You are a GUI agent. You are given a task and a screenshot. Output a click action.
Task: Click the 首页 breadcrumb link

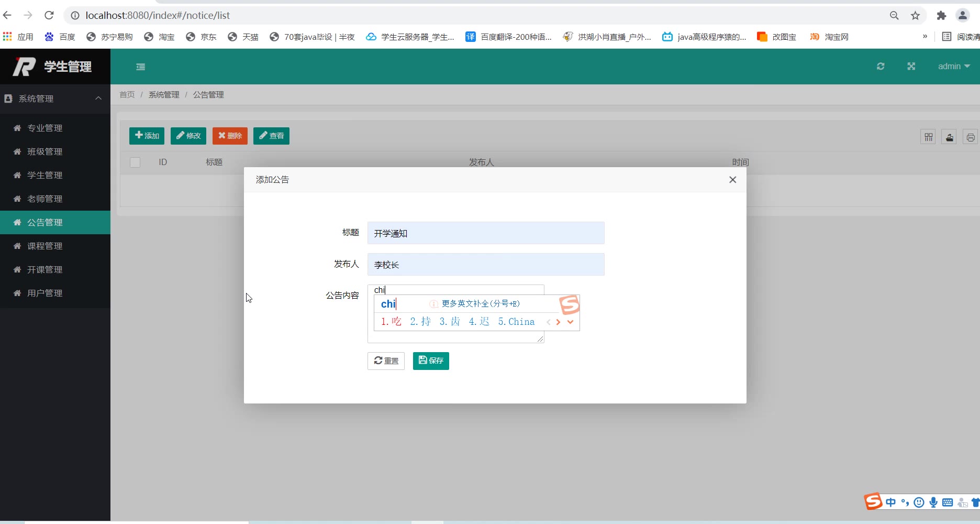[x=127, y=95]
